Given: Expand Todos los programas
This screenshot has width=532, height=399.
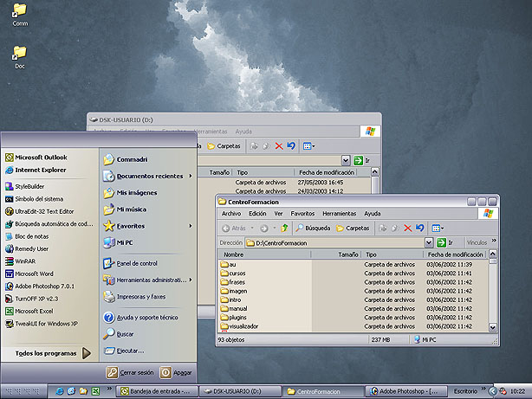Looking at the screenshot, I should (48, 353).
